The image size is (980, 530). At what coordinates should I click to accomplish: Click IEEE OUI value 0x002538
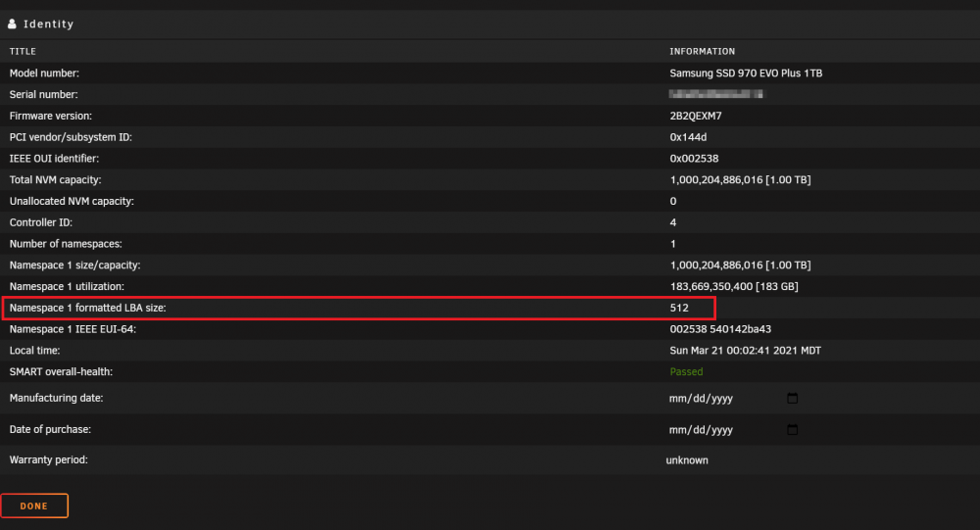[694, 158]
